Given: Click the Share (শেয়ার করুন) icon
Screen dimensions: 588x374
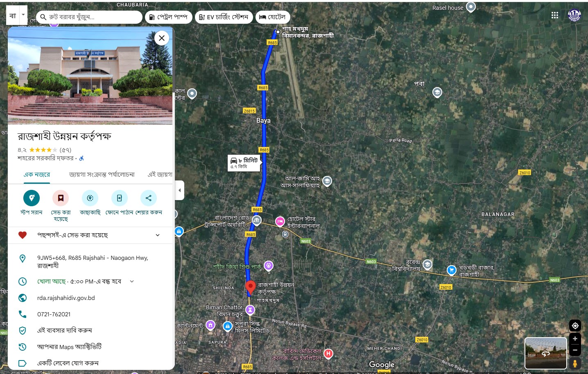Looking at the screenshot, I should coord(148,198).
